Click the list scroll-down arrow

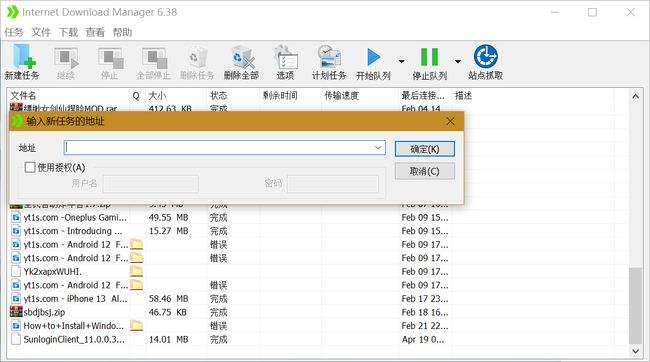point(635,351)
